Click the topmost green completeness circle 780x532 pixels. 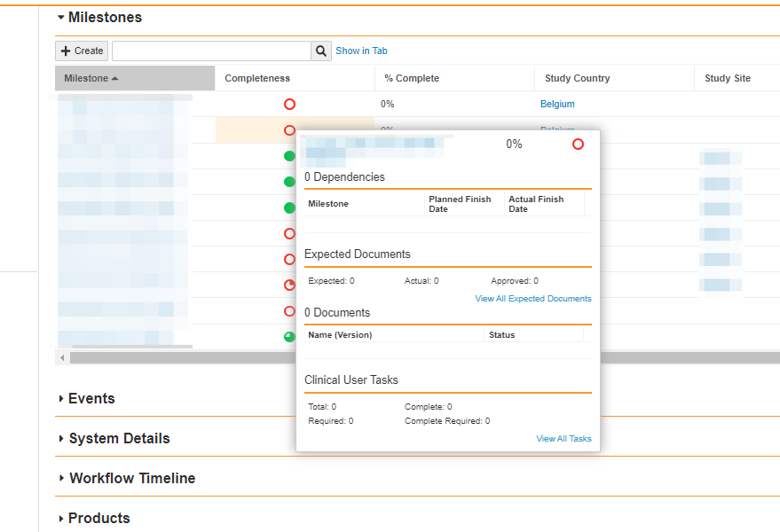(x=288, y=156)
